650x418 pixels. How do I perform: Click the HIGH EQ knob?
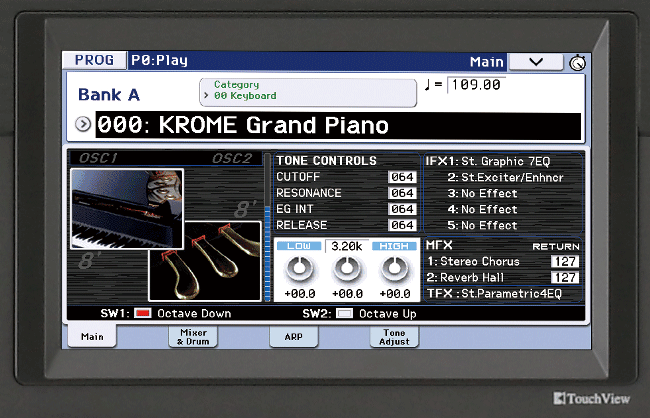(x=394, y=269)
